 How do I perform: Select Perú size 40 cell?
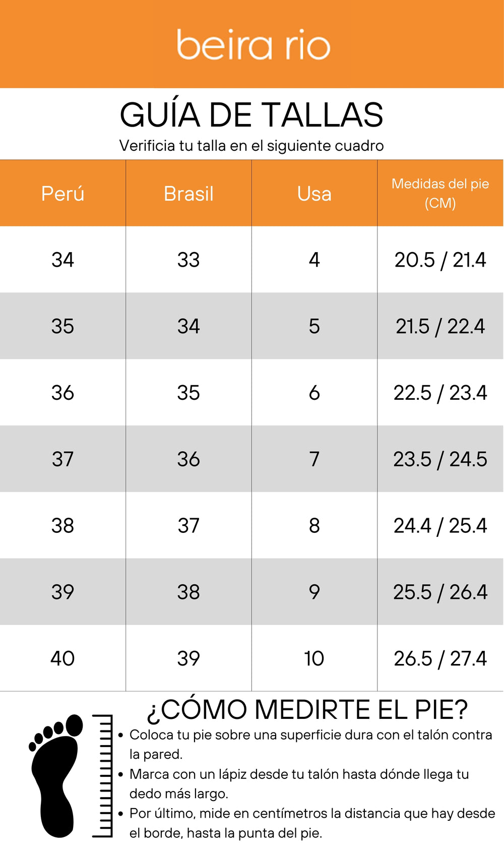(62, 658)
